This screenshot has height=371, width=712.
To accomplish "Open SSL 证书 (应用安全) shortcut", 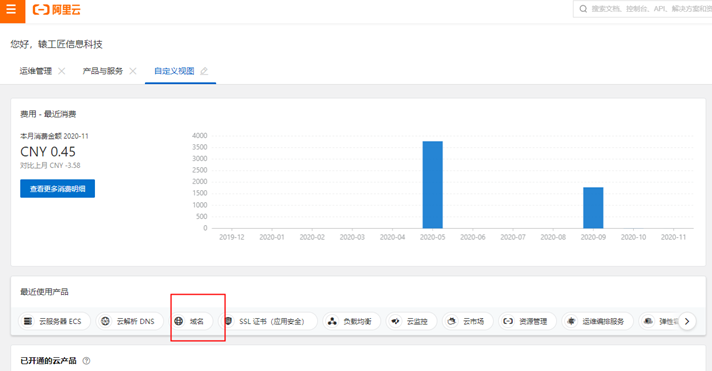I will (268, 321).
